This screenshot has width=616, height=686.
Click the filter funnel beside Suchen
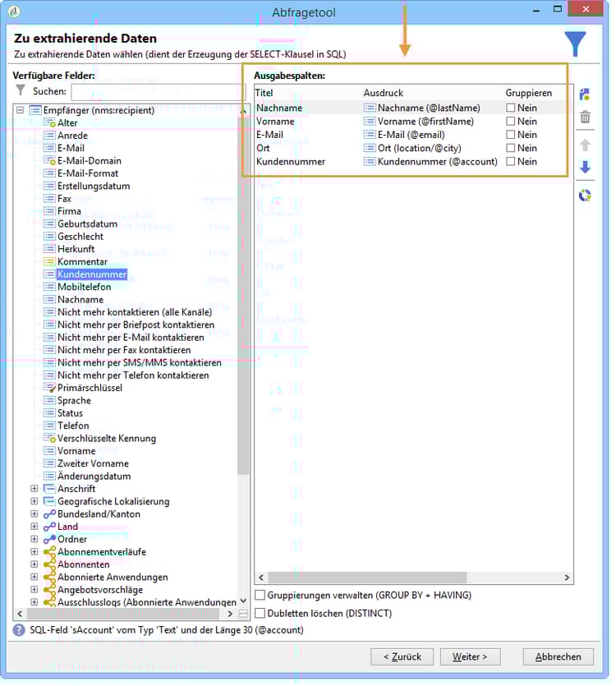pos(21,90)
